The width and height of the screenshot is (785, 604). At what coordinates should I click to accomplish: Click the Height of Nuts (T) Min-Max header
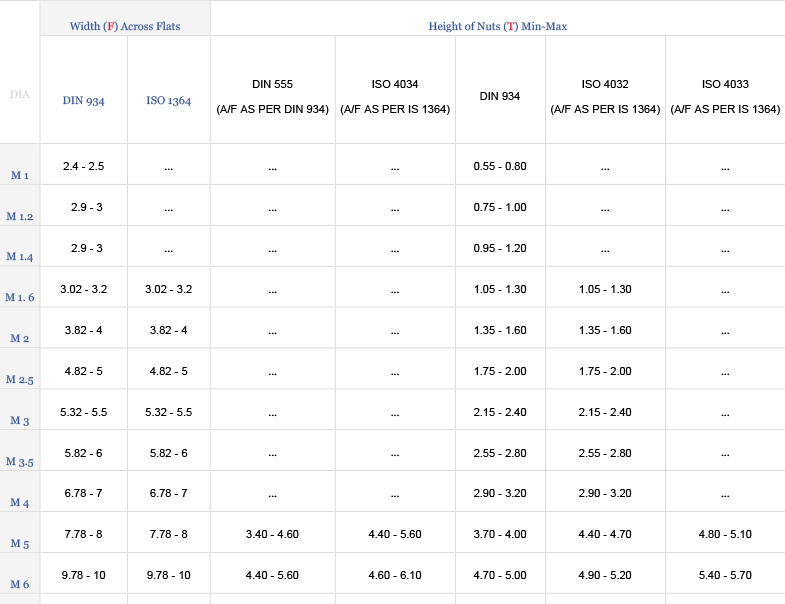[x=497, y=26]
